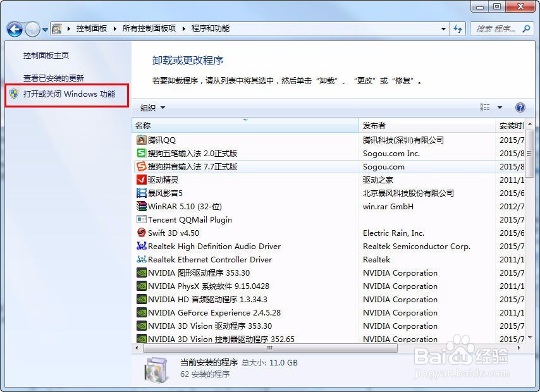
Task: Open the recent pages dropdown arrow
Action: (45, 30)
